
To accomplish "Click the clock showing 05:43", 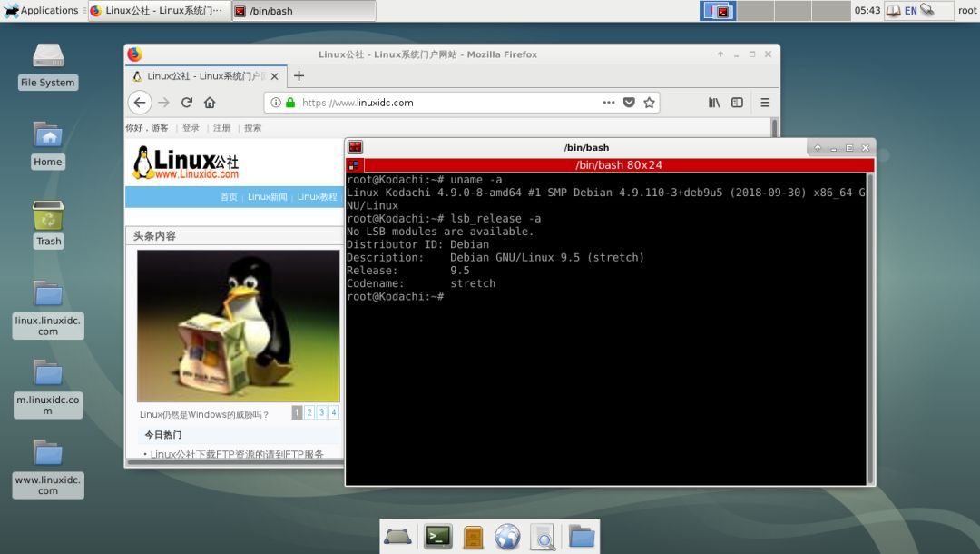I will coord(867,11).
